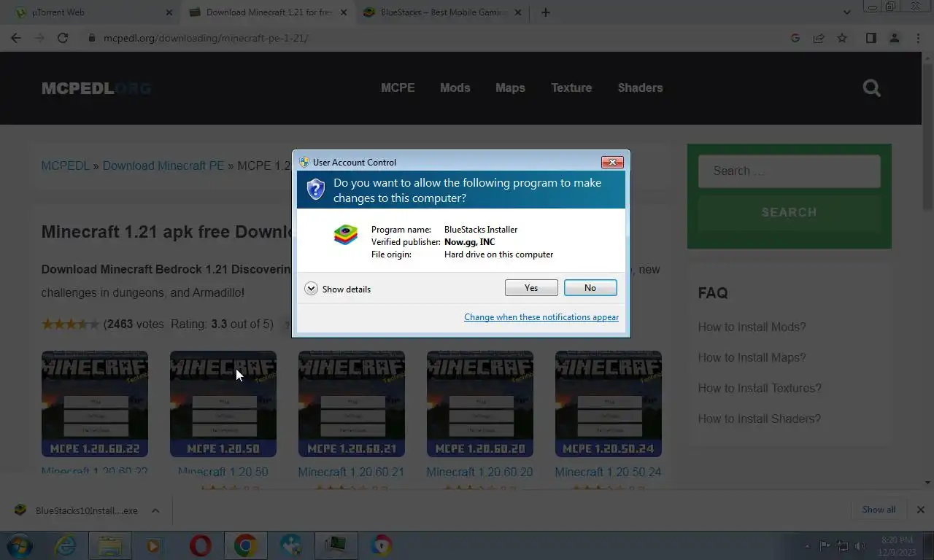Open the Chrome three-dot menu

click(x=918, y=38)
